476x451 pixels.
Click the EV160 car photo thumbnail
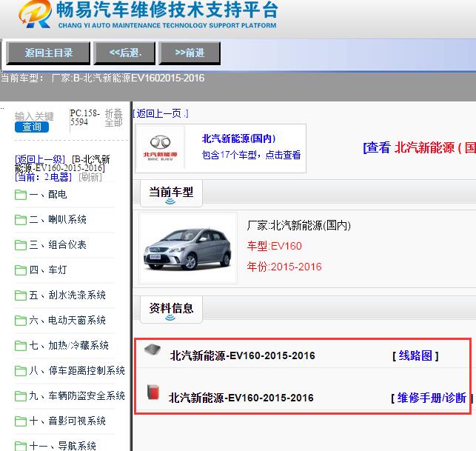click(187, 248)
